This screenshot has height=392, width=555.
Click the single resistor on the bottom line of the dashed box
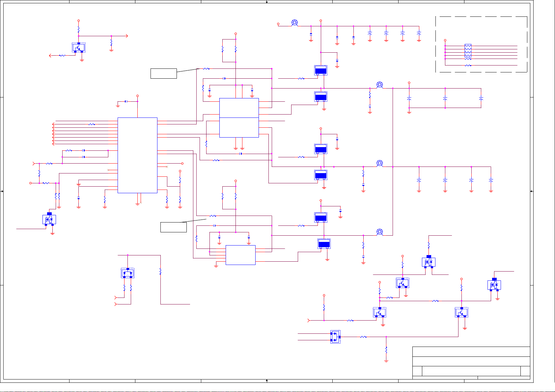[468, 65]
